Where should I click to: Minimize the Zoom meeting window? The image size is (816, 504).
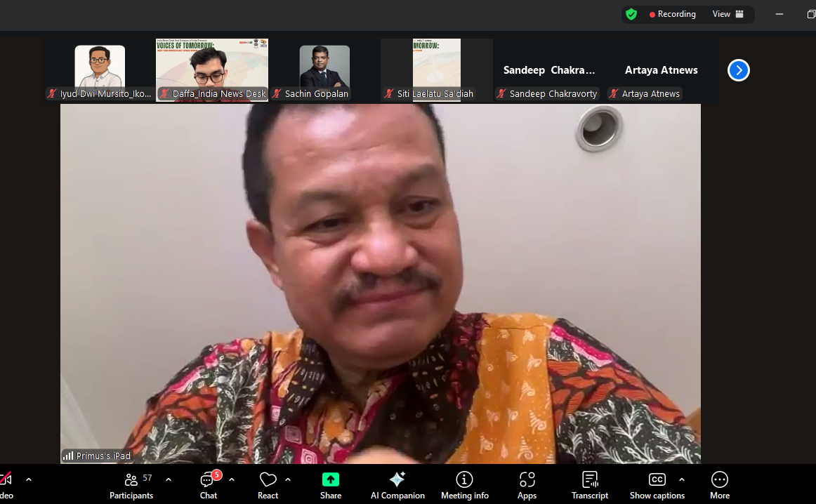779,14
